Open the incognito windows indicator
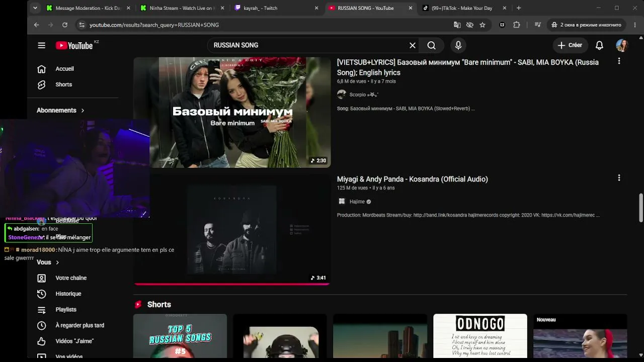The width and height of the screenshot is (644, 362). click(586, 25)
